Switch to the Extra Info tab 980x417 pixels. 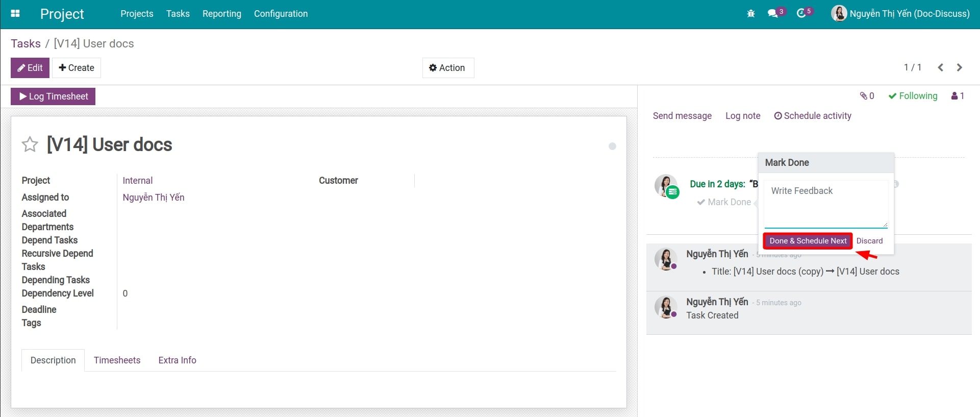[177, 360]
